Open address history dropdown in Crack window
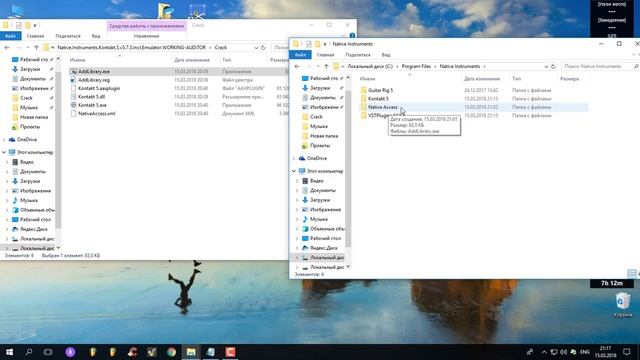Viewport: 640px width, 360px height. point(256,48)
